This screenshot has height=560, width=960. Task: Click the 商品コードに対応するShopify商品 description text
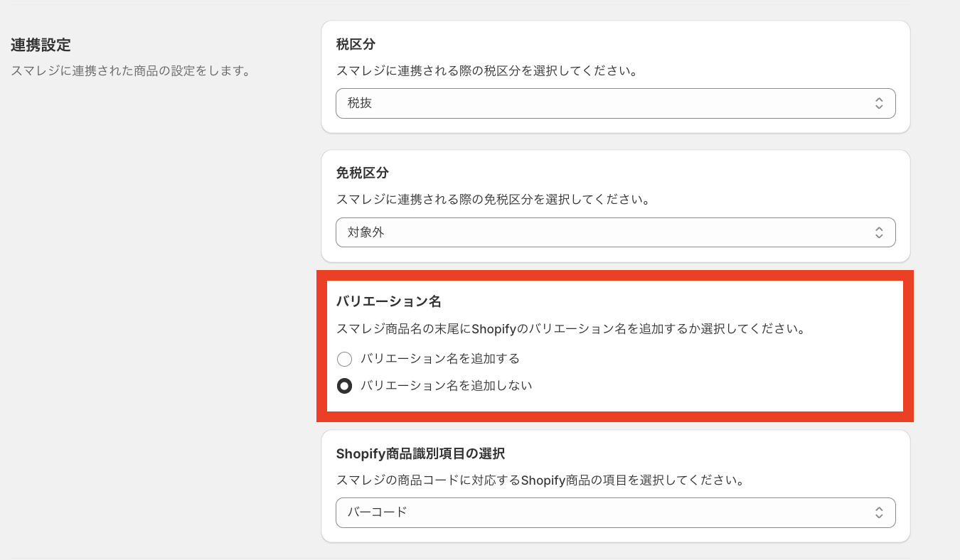(x=540, y=480)
